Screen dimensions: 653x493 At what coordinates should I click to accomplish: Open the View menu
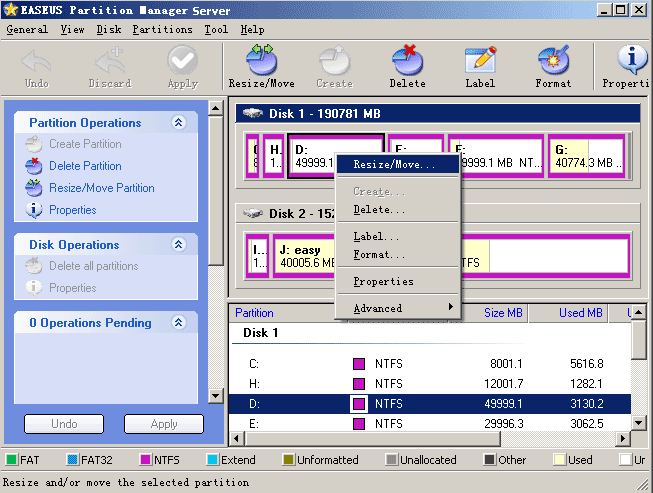pos(72,30)
